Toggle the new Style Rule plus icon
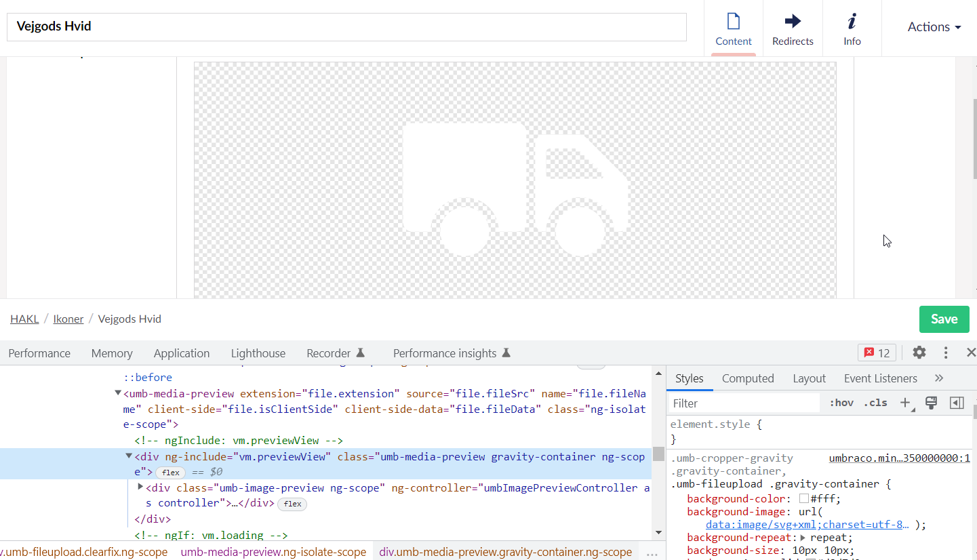 click(906, 403)
